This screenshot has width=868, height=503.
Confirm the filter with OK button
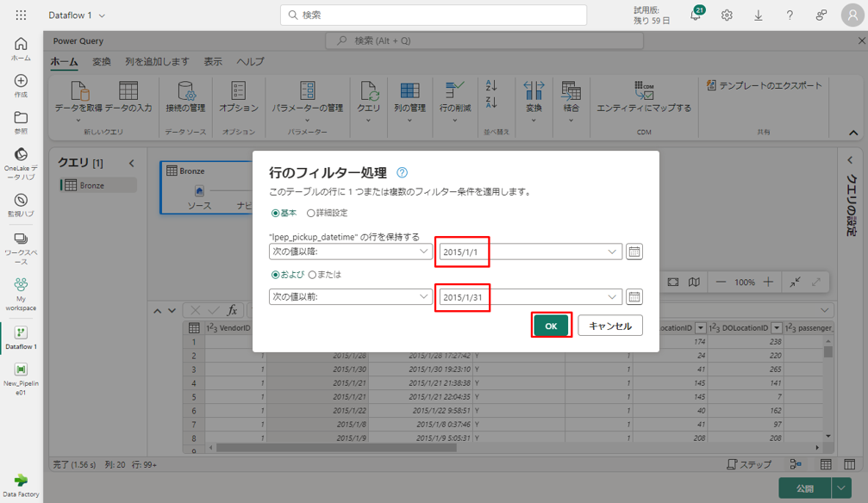[x=551, y=326]
